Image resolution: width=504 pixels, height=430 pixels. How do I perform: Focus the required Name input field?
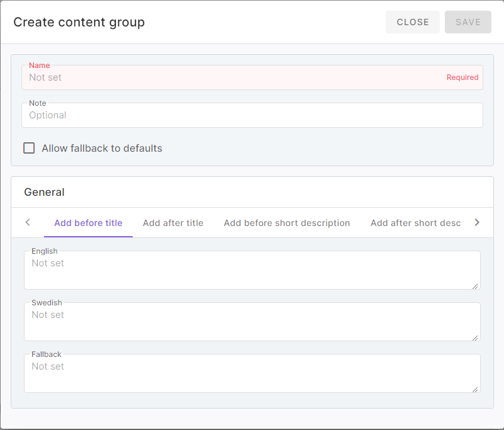233,77
